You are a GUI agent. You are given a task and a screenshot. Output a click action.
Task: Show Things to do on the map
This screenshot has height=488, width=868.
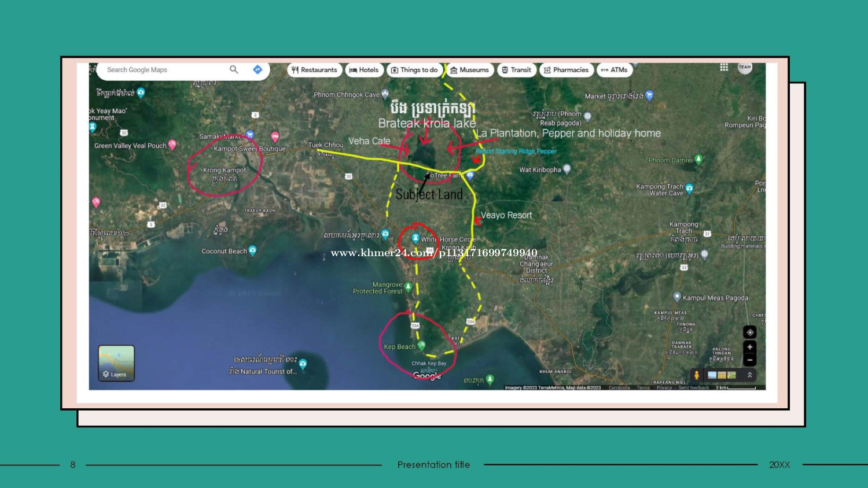414,70
